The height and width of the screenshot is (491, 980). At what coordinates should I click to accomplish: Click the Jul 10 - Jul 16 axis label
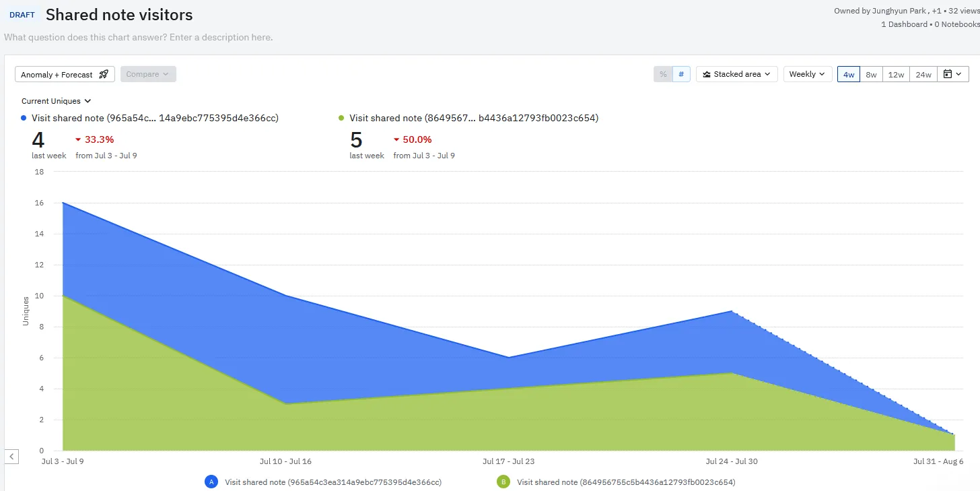click(285, 462)
